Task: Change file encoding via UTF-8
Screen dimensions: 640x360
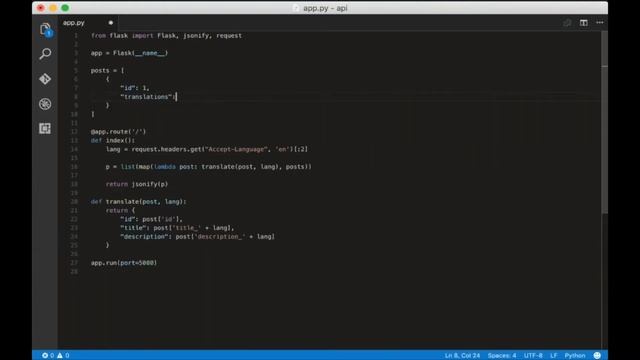Action: pos(533,356)
